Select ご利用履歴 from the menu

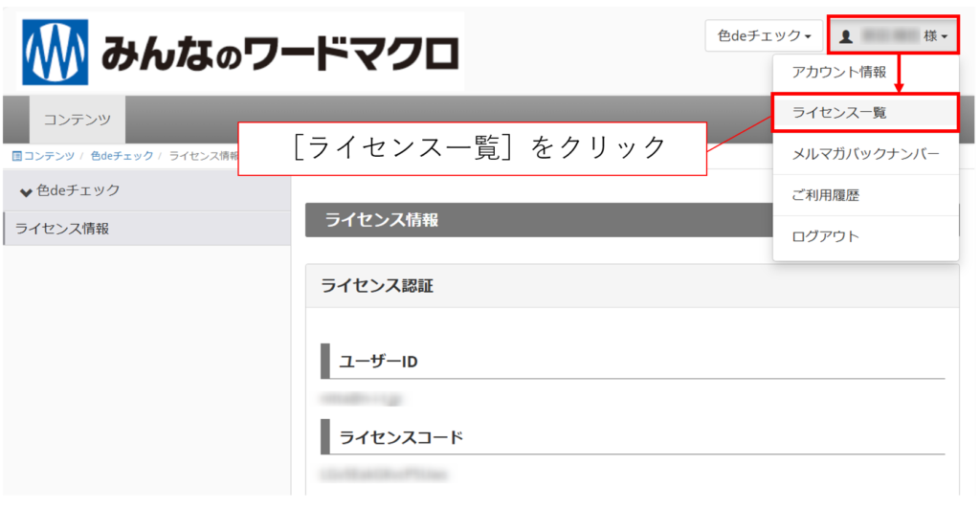pos(825,195)
